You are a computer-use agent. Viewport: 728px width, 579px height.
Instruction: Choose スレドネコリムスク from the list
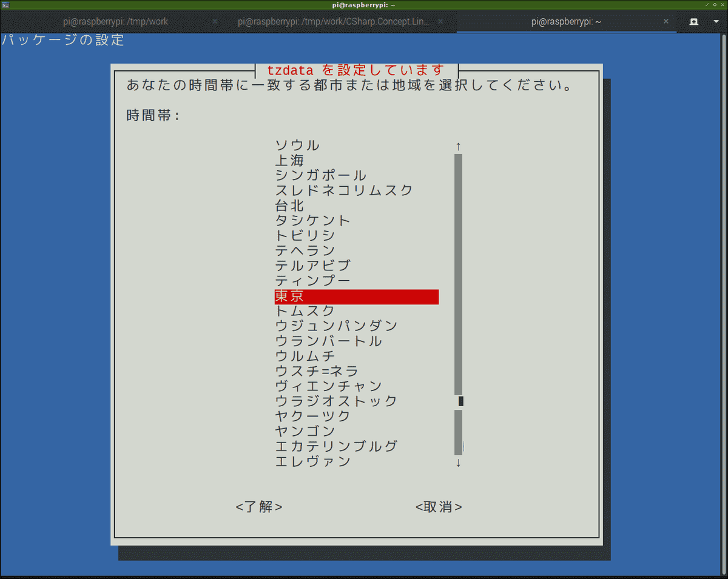click(x=344, y=191)
